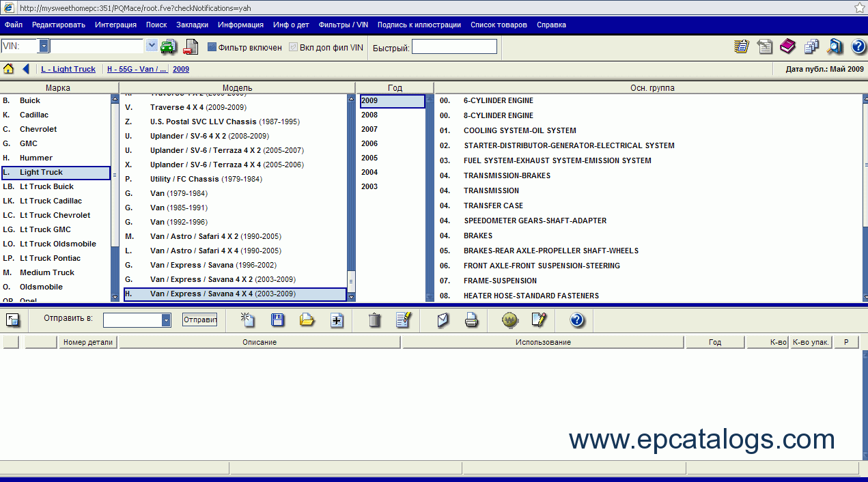Click the blue back arrow icon
This screenshot has height=482, width=868.
click(x=26, y=69)
